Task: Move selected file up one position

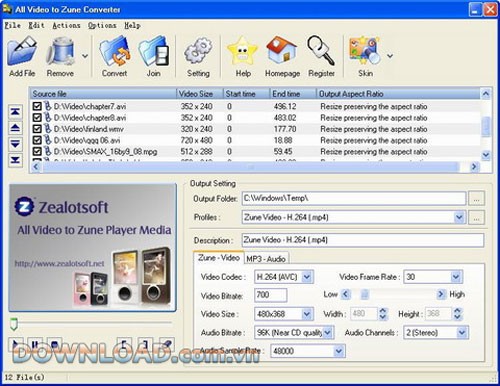Action: click(15, 128)
